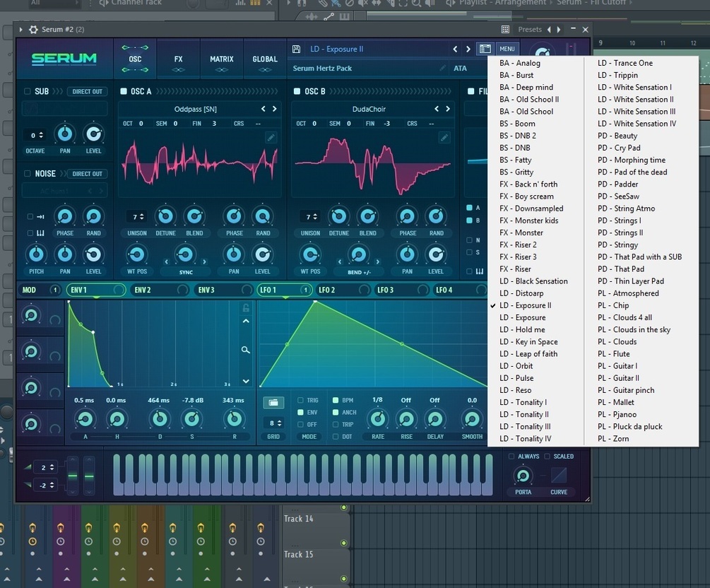Image resolution: width=710 pixels, height=588 pixels.
Task: Click the OSC A WT POS knob
Action: (x=137, y=254)
